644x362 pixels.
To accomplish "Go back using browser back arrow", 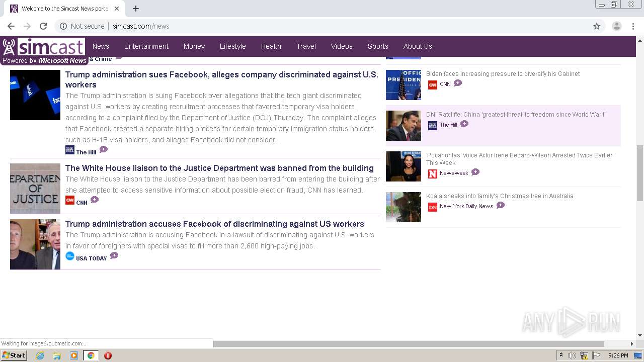I will pyautogui.click(x=11, y=26).
